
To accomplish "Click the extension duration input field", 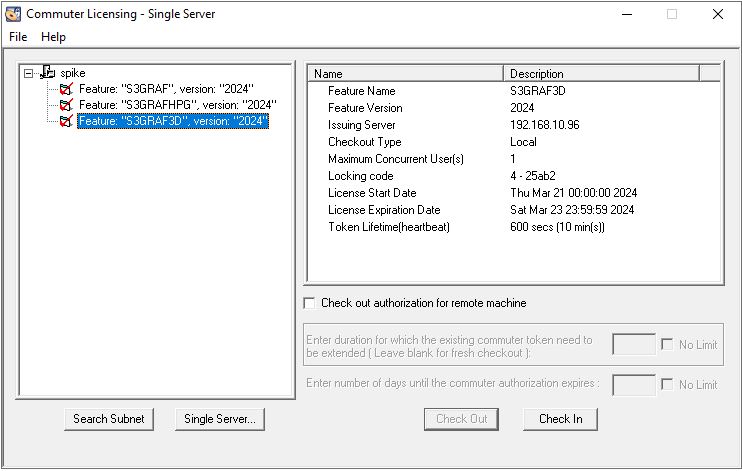I will pyautogui.click(x=634, y=344).
